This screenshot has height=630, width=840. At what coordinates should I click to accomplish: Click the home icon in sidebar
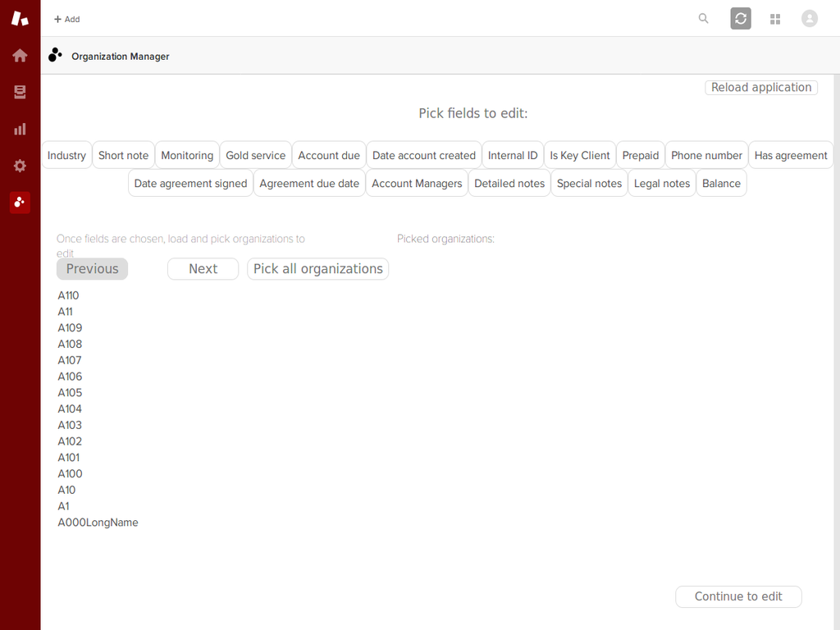[20, 56]
